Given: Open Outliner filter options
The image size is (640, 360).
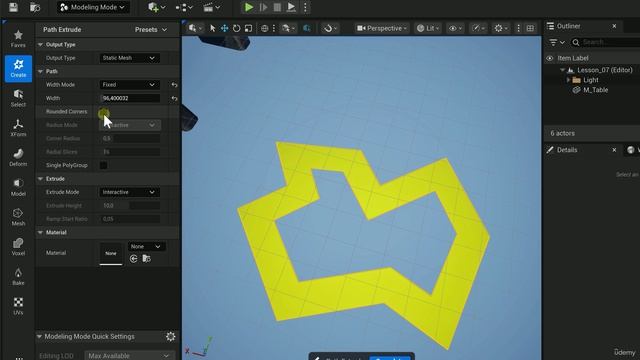Looking at the screenshot, I should [x=557, y=42].
